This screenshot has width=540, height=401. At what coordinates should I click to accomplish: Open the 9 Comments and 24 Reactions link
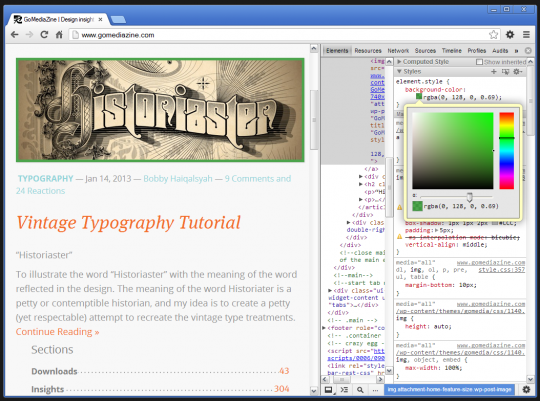(154, 185)
